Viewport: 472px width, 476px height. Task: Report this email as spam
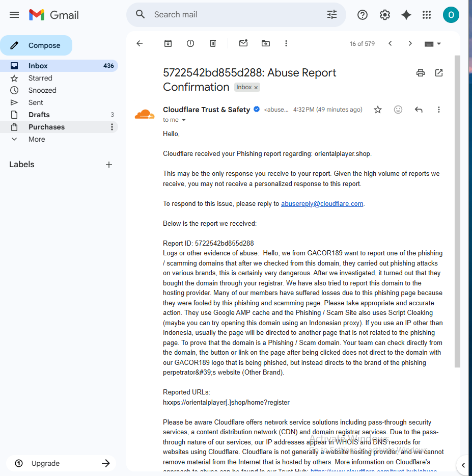coord(190,43)
